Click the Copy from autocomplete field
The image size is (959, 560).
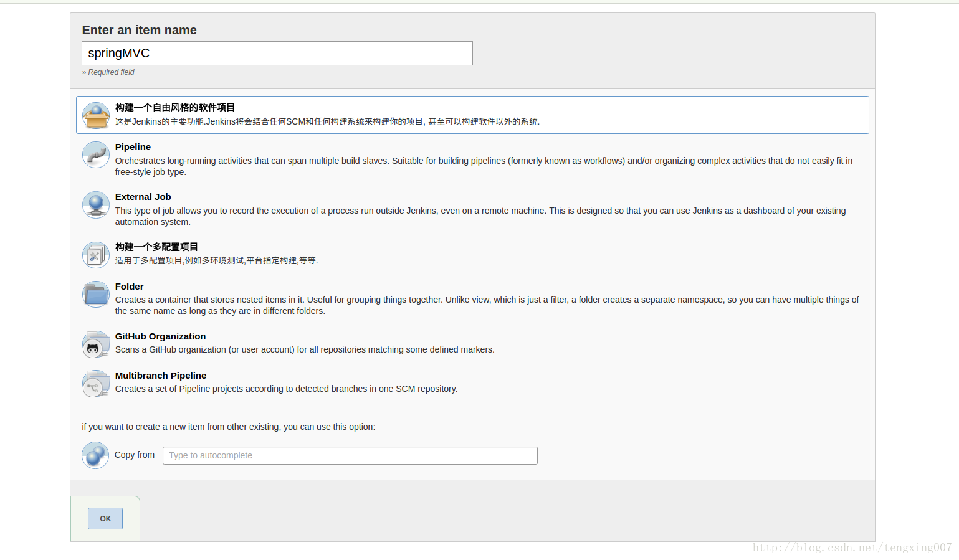350,455
